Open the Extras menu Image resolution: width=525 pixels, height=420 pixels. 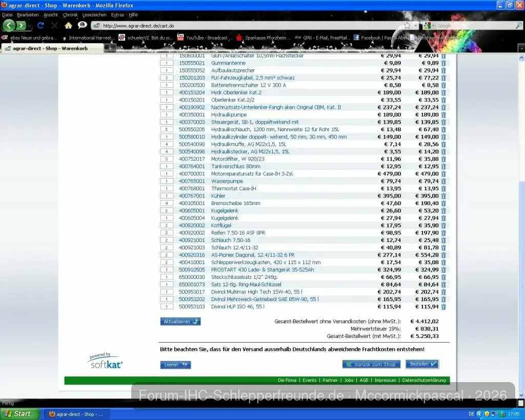coord(117,15)
